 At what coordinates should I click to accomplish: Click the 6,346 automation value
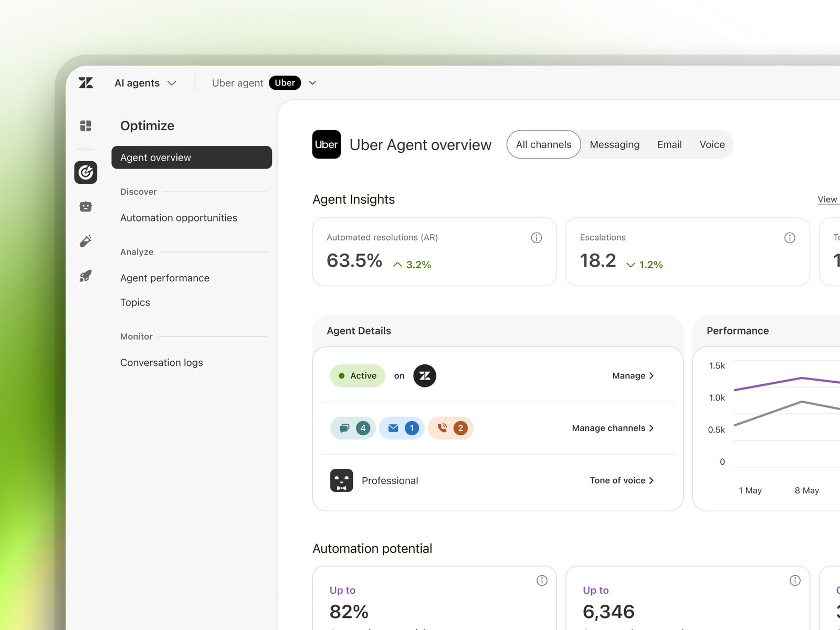coord(608,612)
